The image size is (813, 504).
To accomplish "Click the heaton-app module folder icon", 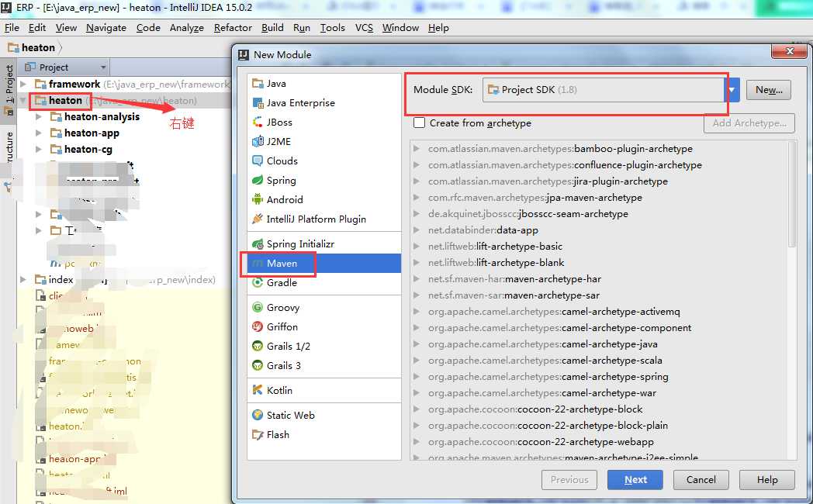I will (56, 133).
